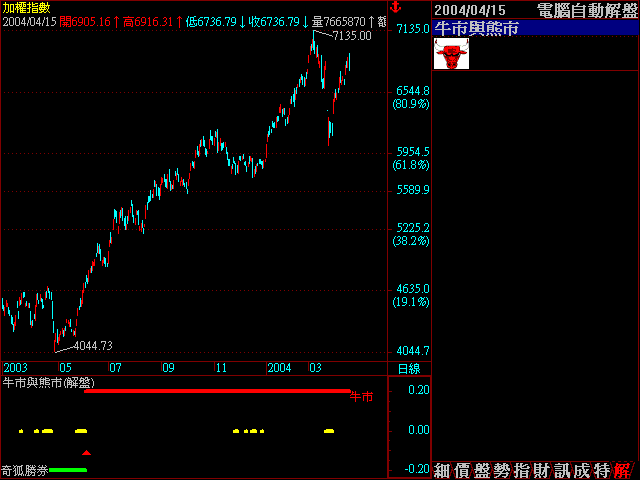Click the 0.00 indicator scale value
This screenshot has height=480, width=640.
419,430
